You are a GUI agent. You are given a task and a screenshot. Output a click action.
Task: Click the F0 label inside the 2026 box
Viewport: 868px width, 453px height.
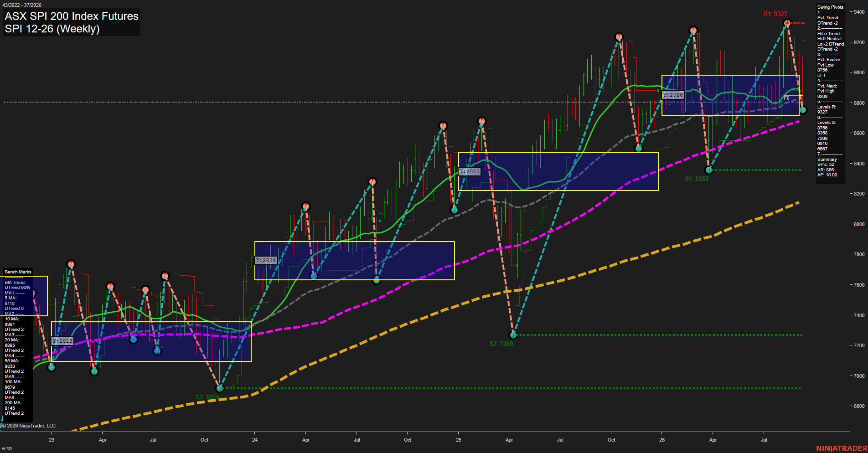(x=786, y=98)
